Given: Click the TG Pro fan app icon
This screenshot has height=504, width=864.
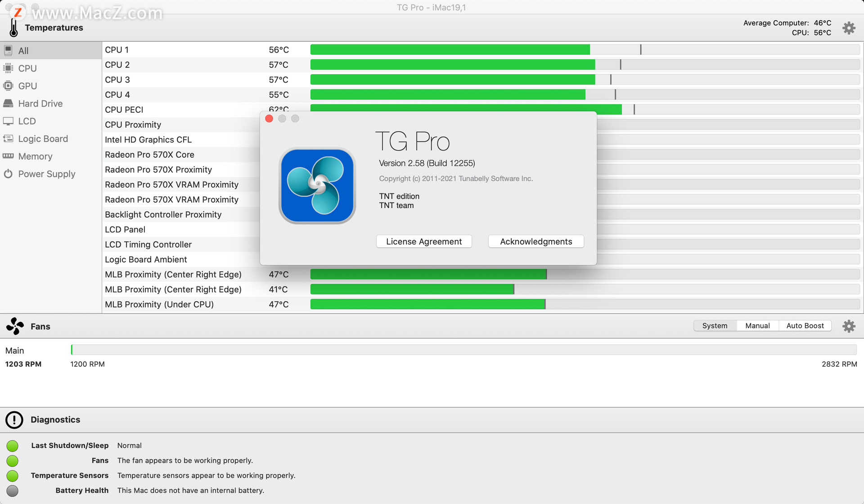Looking at the screenshot, I should (317, 186).
